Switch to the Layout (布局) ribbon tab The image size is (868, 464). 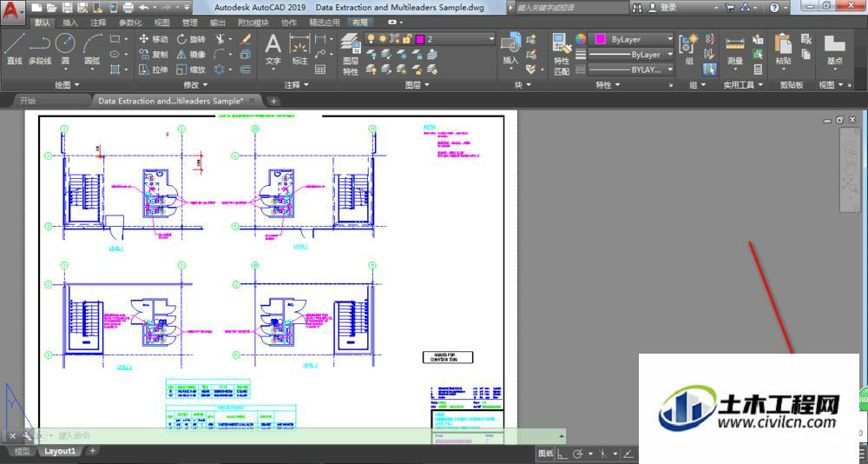(360, 23)
